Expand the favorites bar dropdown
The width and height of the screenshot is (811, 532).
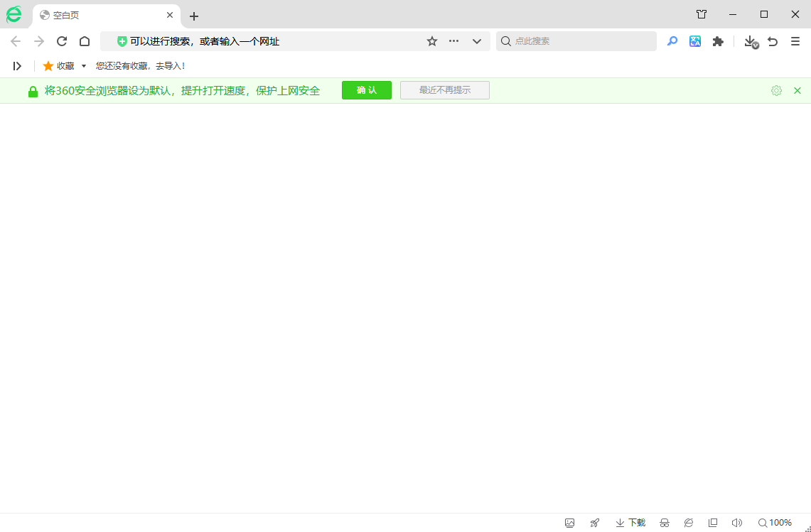(83, 65)
